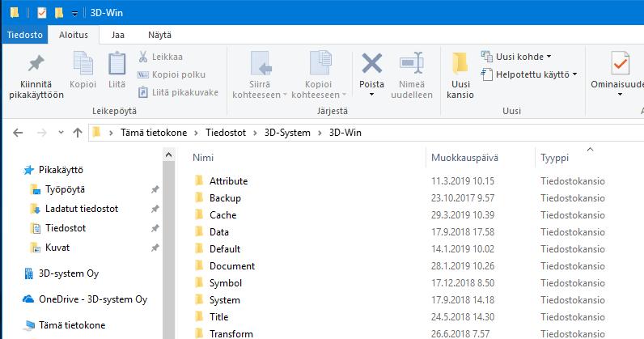Expand chevron after 3D-System breadcrumb
Viewport: 644px width, 339px height.
pyautogui.click(x=320, y=133)
